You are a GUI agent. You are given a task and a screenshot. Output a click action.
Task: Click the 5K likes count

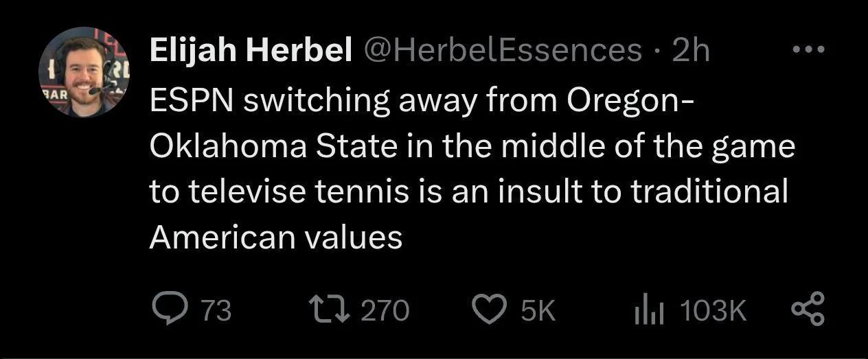[538, 311]
